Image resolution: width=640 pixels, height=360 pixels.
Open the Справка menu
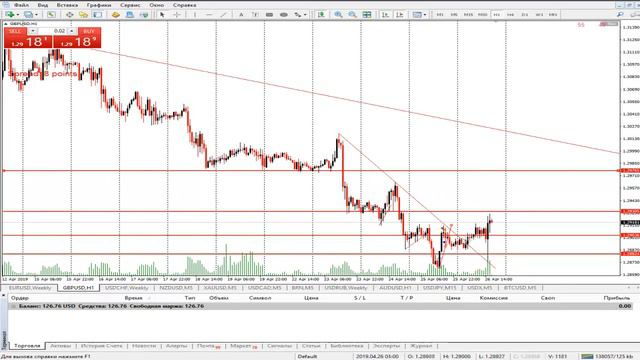[184, 5]
